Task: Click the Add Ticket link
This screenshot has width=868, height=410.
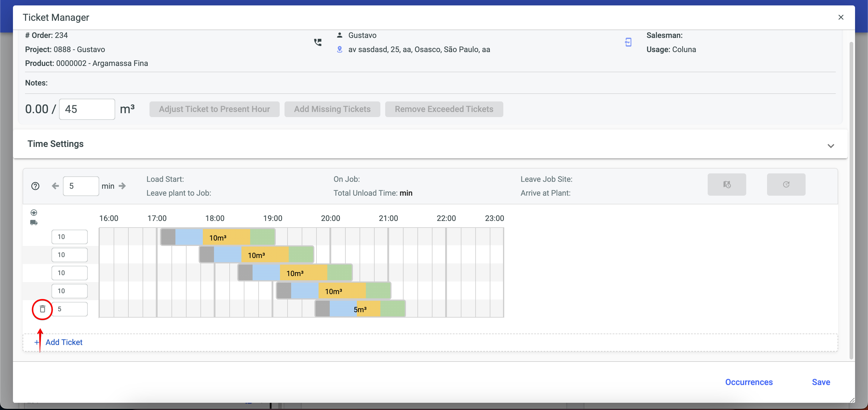Action: [x=64, y=342]
